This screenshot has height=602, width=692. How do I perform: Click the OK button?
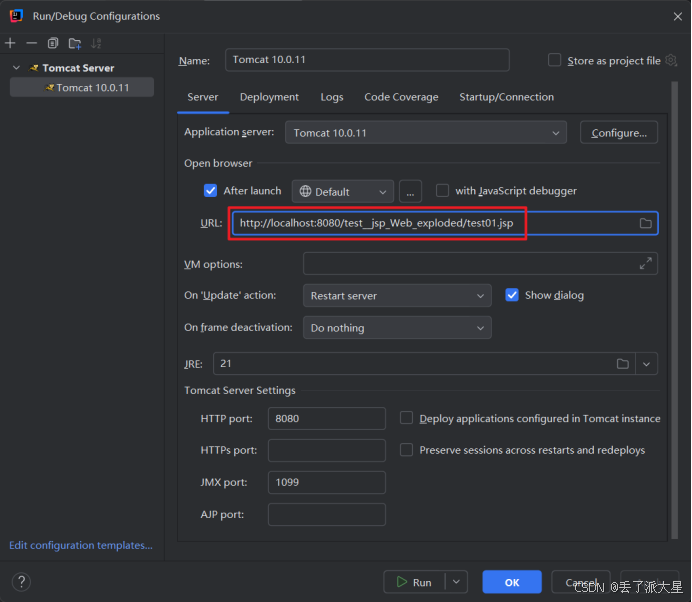(512, 582)
